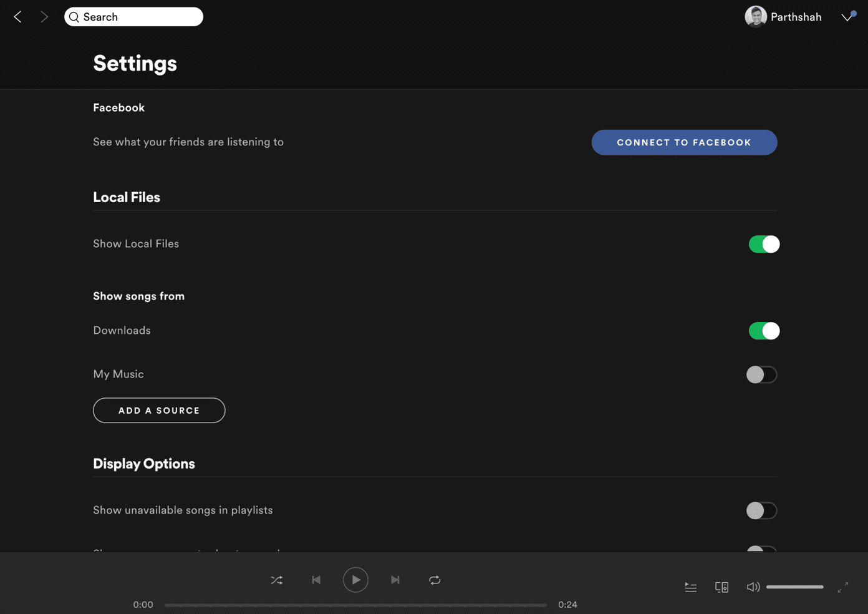Click the Show songs from label
The height and width of the screenshot is (614, 868).
tap(138, 296)
